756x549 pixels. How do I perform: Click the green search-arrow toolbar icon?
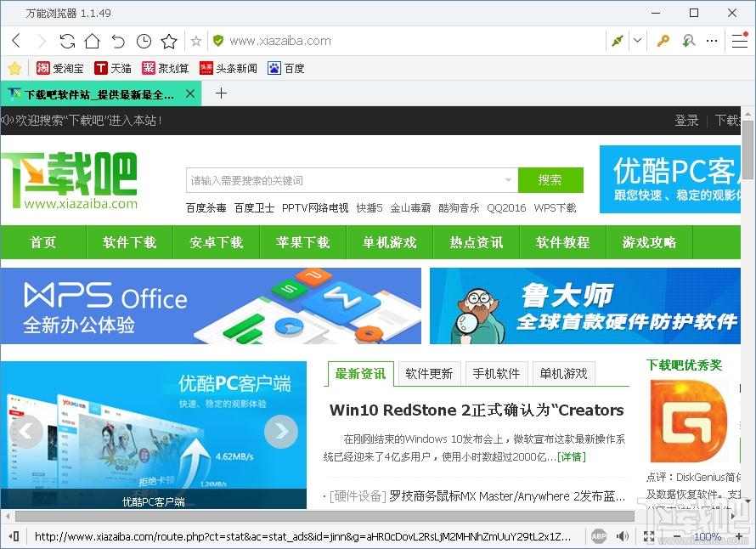pyautogui.click(x=689, y=41)
